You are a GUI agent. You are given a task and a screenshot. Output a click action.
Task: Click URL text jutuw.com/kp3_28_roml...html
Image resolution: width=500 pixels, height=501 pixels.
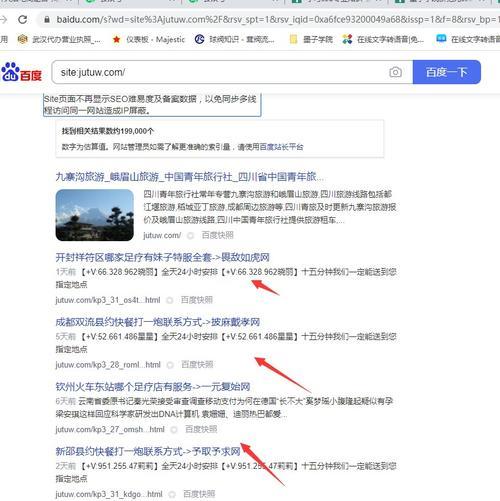tap(108, 365)
